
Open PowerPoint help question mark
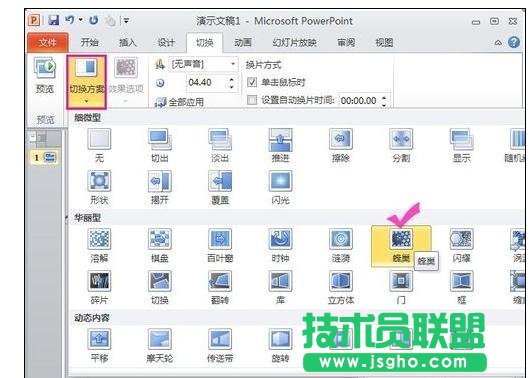coord(514,42)
